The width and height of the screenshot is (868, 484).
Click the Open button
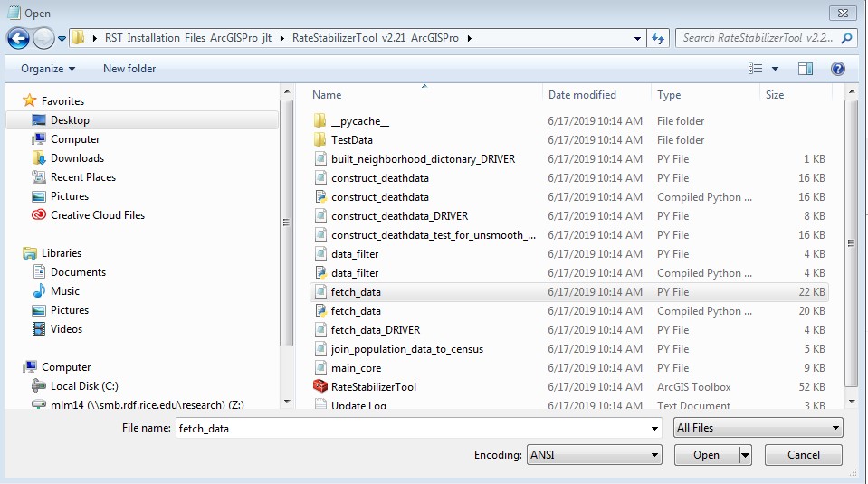(706, 455)
